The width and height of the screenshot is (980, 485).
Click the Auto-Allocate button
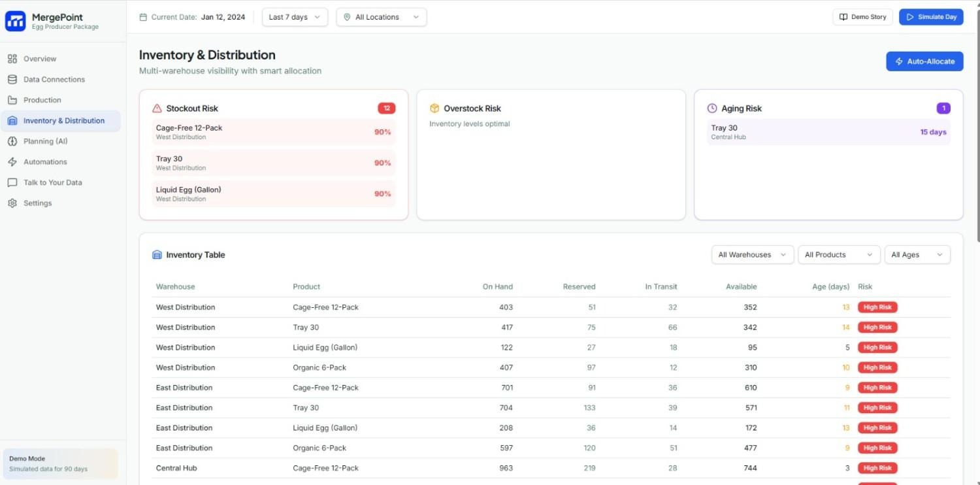pos(924,61)
